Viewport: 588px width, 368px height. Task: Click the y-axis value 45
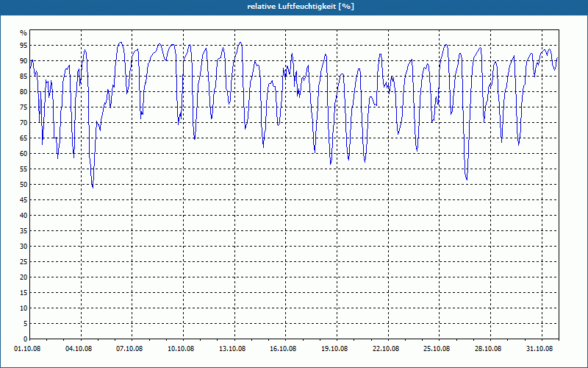tap(24, 199)
